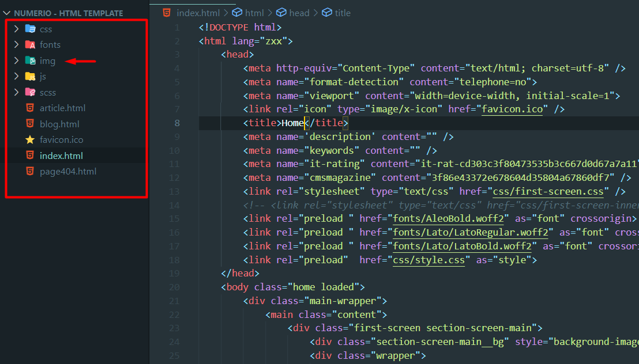
Task: Expand the scss folder chevron
Action: 16,92
